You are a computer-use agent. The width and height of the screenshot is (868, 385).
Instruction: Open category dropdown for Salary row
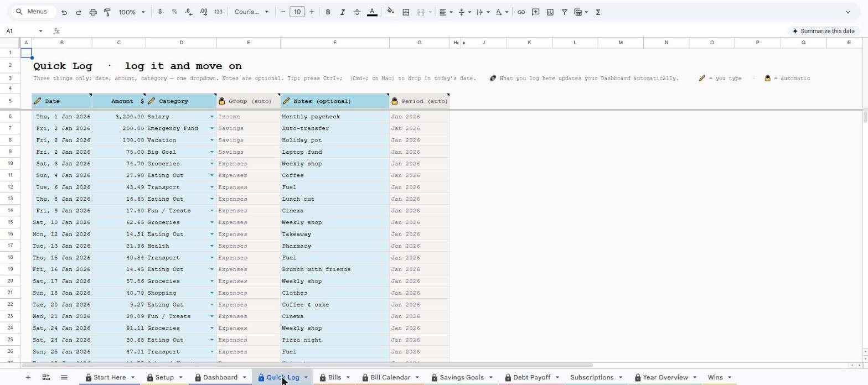[x=211, y=117]
